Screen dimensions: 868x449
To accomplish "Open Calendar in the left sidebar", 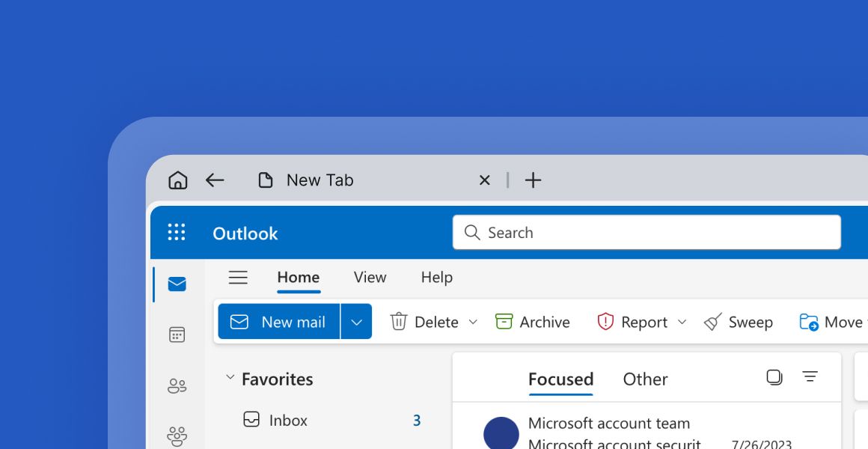I will pos(177,335).
